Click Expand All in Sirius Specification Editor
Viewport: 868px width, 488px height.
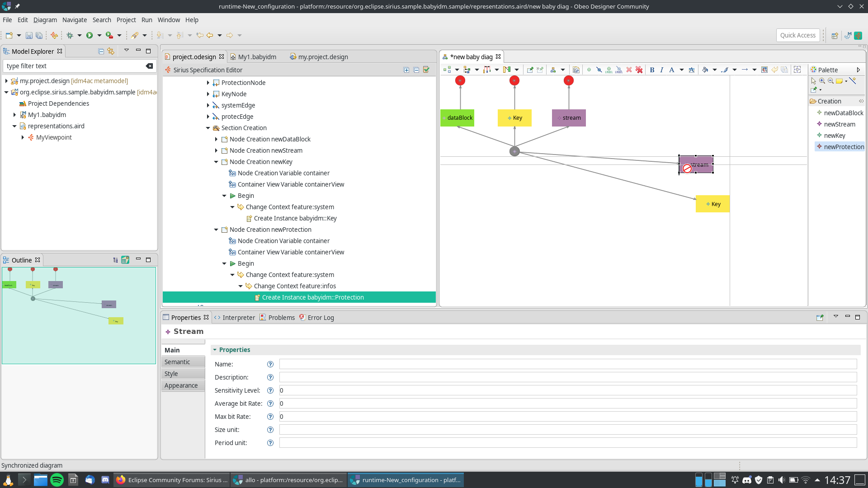pos(406,70)
